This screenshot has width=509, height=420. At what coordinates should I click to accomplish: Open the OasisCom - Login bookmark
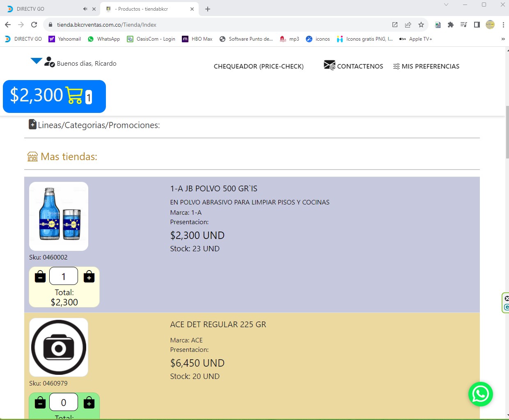pyautogui.click(x=151, y=39)
